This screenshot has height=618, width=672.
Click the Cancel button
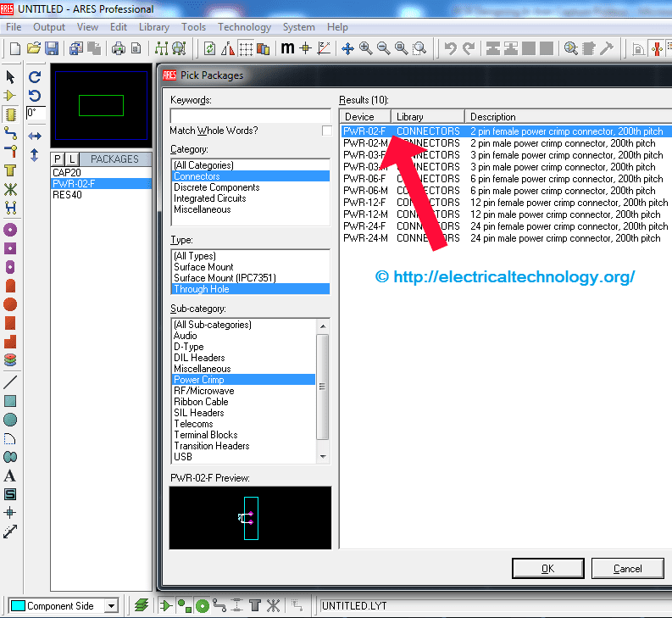[x=627, y=569]
